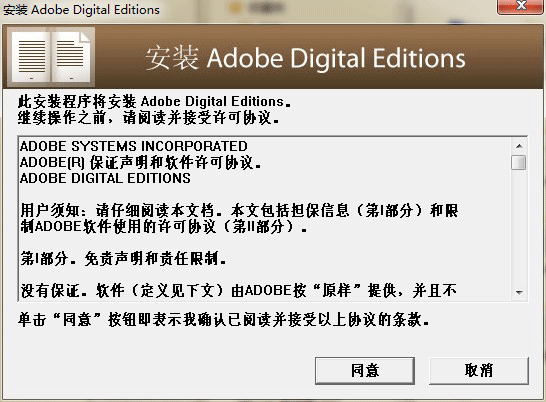Image resolution: width=546 pixels, height=402 pixels.
Task: Click the 同意 button to accept the license
Action: [x=365, y=371]
